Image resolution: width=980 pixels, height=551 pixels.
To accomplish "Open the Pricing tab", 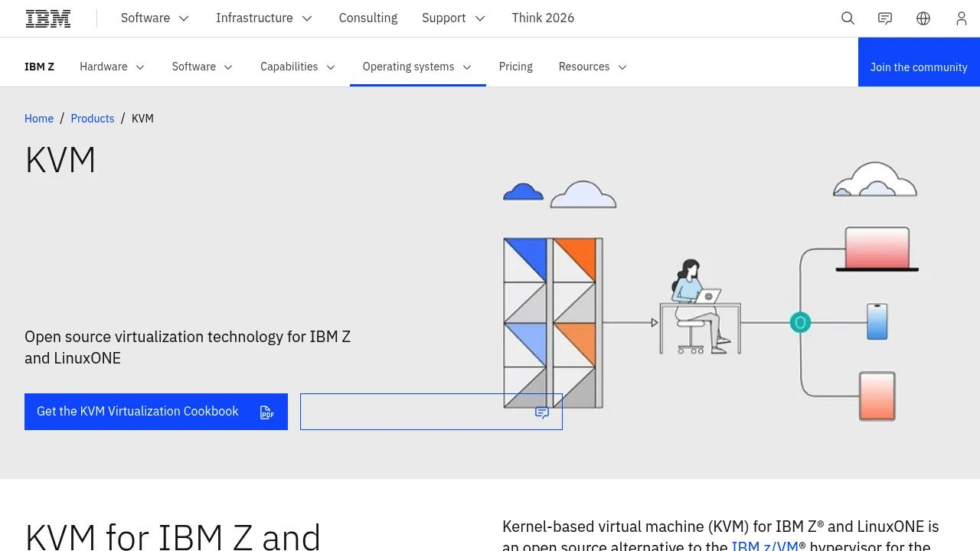I will point(516,67).
